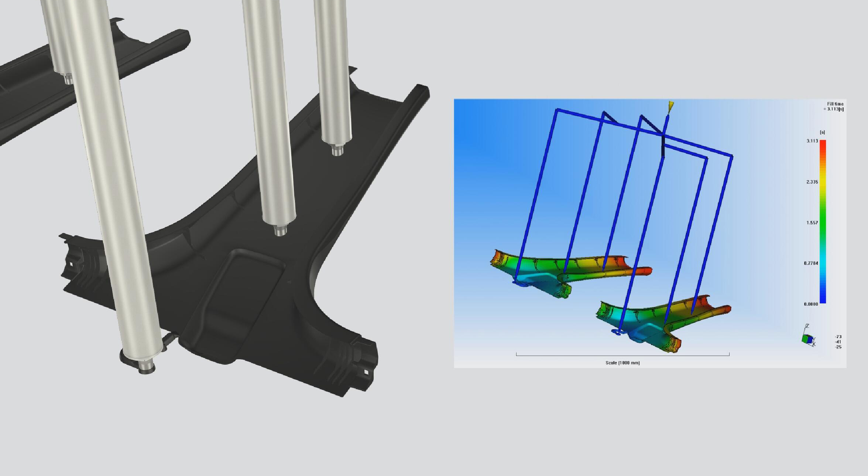Click the nozzle tip of the rightmost cylinder
This screenshot has height=476, width=868.
click(x=337, y=150)
